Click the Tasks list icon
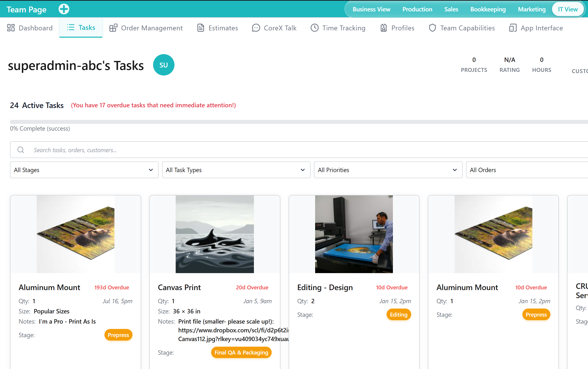 point(70,27)
